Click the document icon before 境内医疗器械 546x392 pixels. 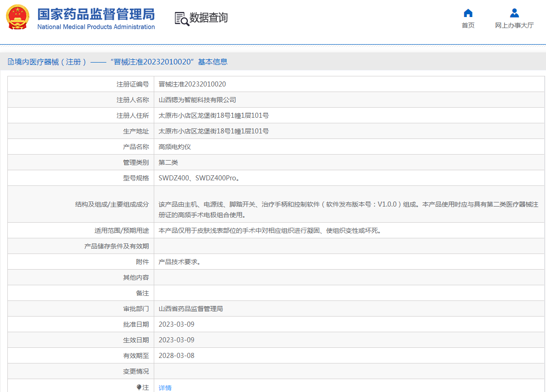(11, 62)
